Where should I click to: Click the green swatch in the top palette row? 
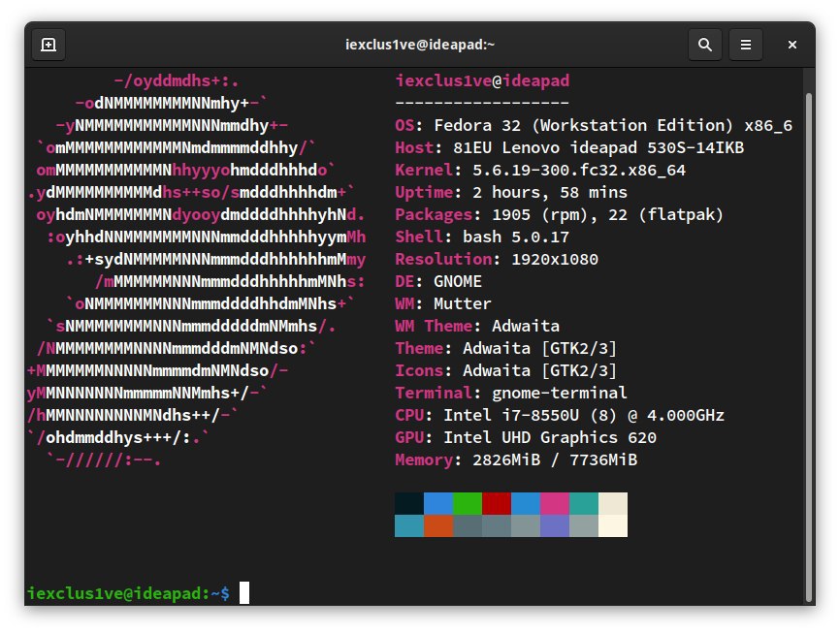point(468,503)
